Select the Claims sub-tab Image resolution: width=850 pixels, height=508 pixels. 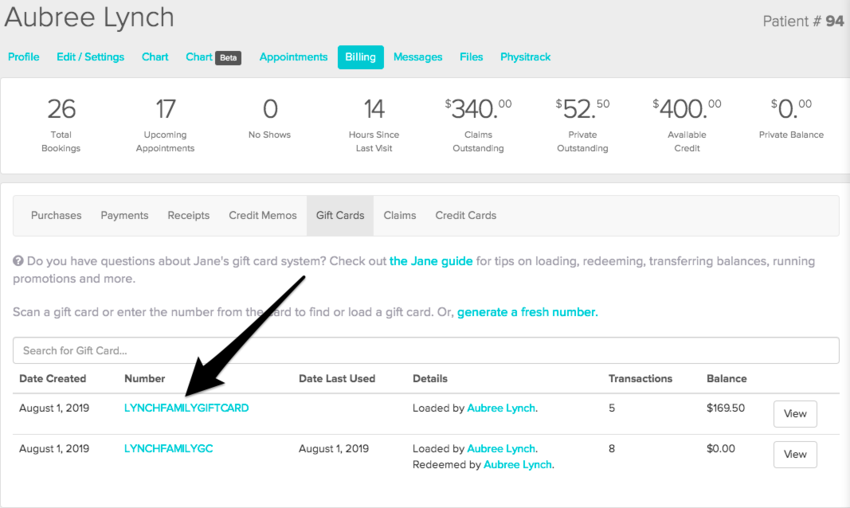[399, 215]
